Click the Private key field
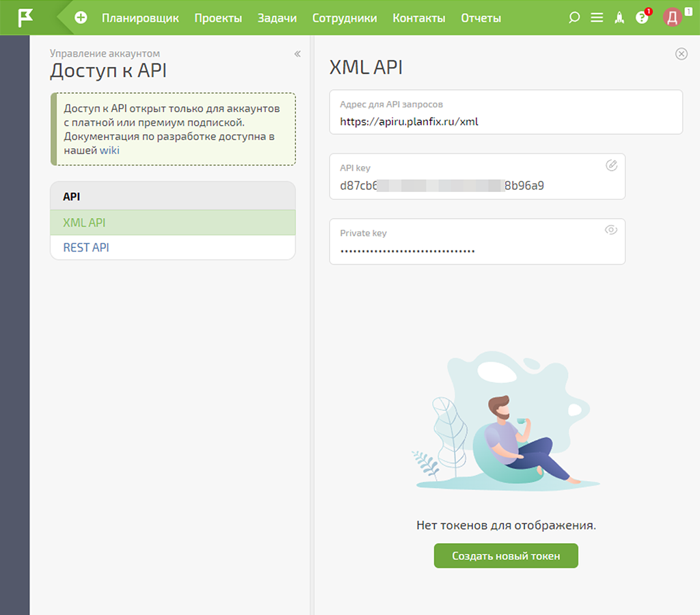 click(x=477, y=241)
